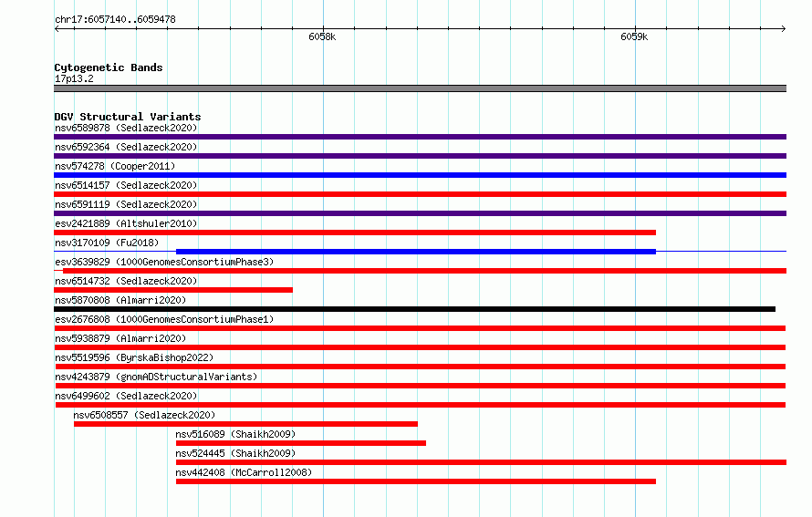Open the nsv6591119 (Sedlazeck2020) label
This screenshot has height=517, width=812.
(x=126, y=204)
